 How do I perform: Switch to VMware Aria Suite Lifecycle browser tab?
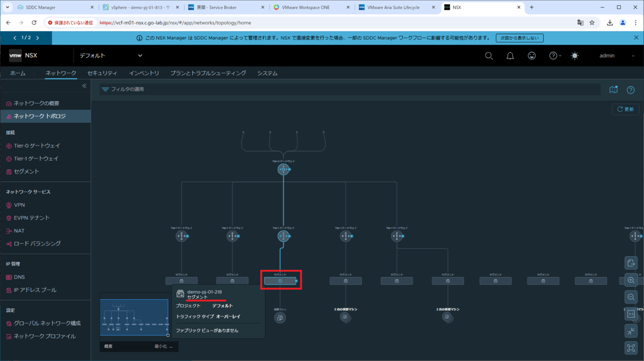pyautogui.click(x=397, y=8)
